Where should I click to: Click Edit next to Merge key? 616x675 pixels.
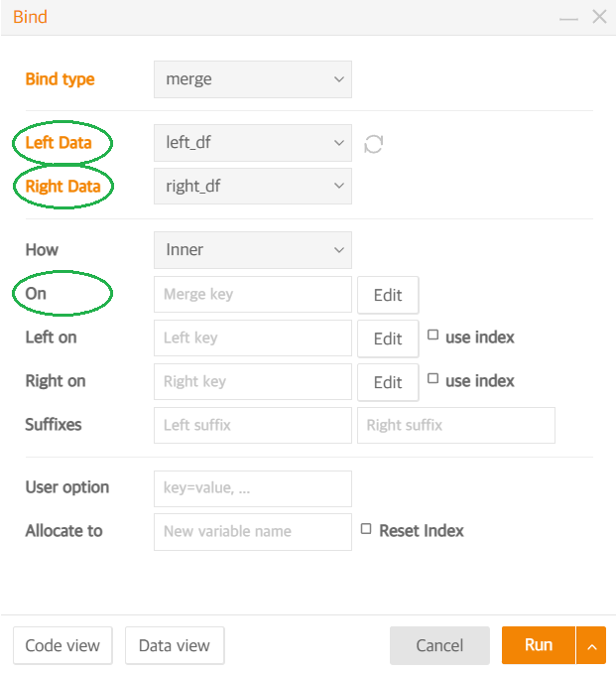click(388, 295)
